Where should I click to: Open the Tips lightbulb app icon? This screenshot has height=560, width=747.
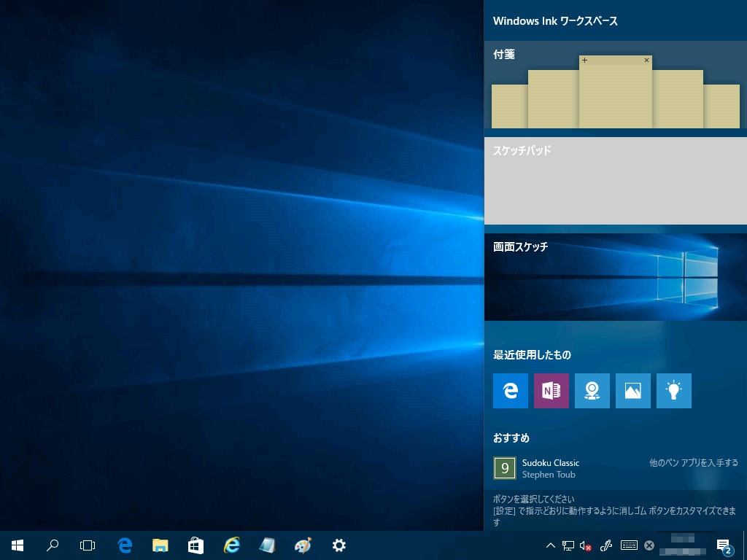click(x=673, y=391)
